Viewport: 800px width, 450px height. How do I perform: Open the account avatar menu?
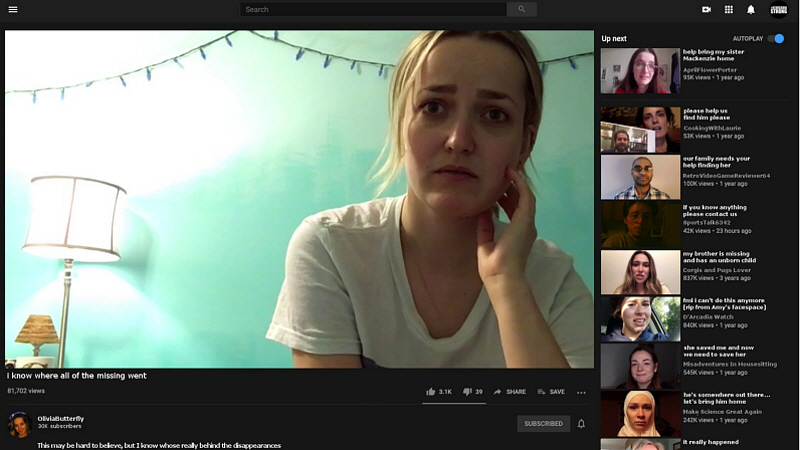coord(779,9)
